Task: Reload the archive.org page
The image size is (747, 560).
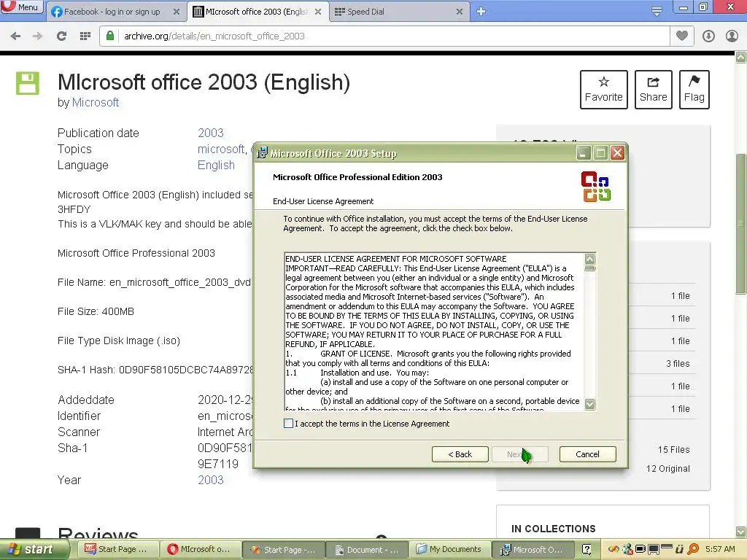Action: pos(61,36)
